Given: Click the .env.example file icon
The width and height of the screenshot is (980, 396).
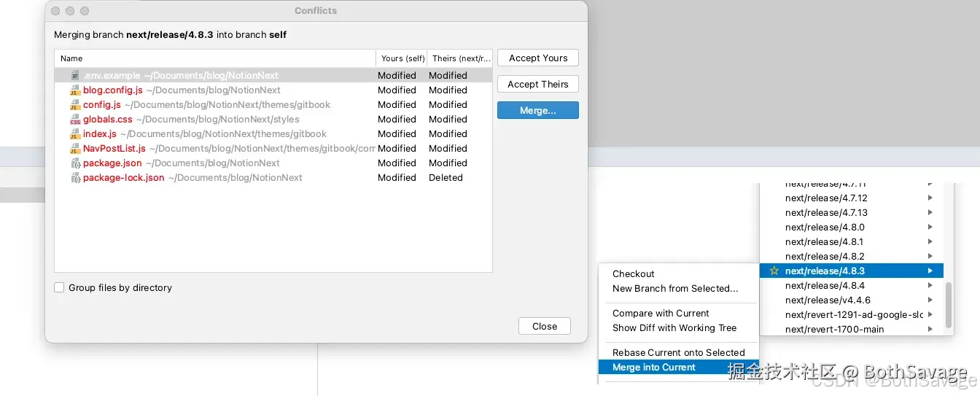Looking at the screenshot, I should click(x=75, y=76).
